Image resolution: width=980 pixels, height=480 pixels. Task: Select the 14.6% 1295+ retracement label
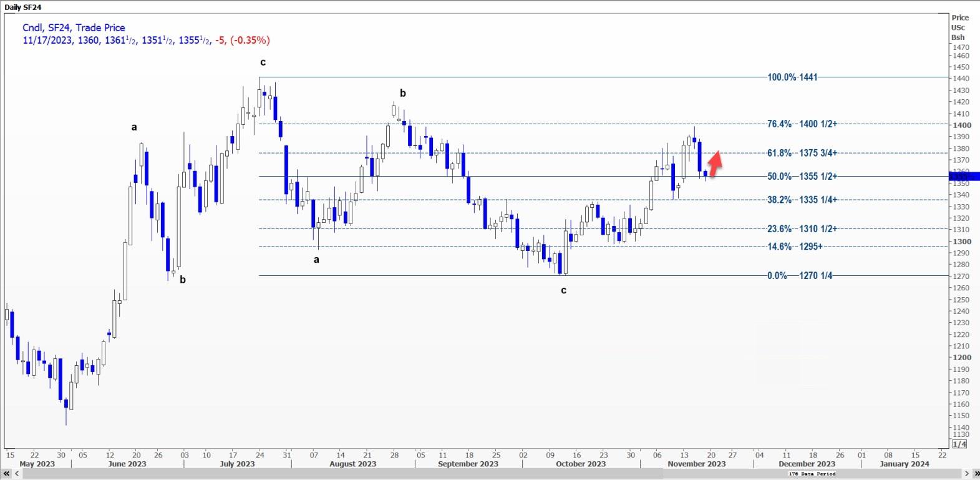[x=795, y=246]
